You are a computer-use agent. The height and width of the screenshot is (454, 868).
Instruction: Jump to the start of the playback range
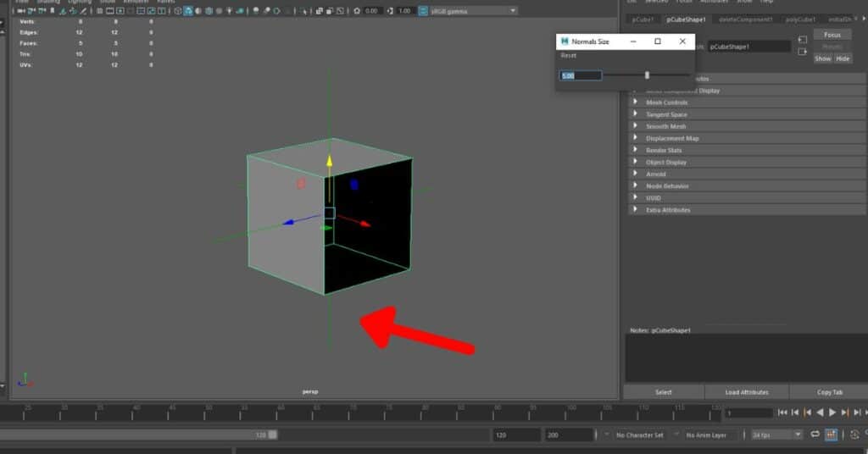coord(782,412)
